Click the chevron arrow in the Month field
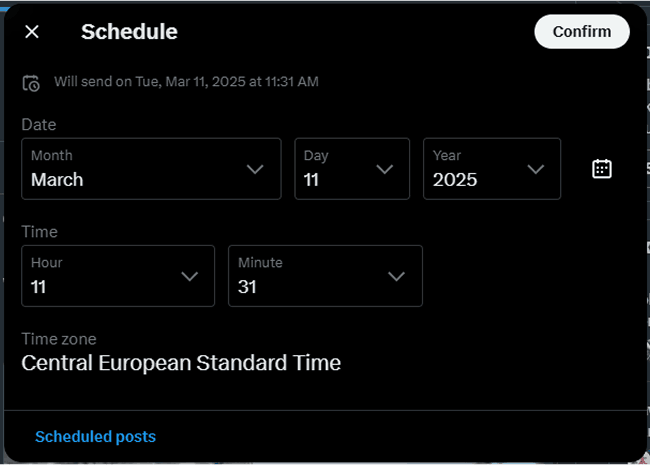The width and height of the screenshot is (650, 465). 255,169
